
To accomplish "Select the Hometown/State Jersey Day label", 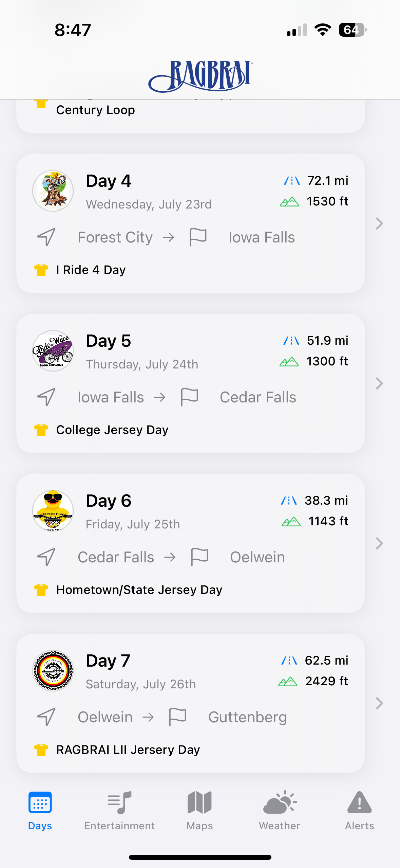I will coord(139,590).
